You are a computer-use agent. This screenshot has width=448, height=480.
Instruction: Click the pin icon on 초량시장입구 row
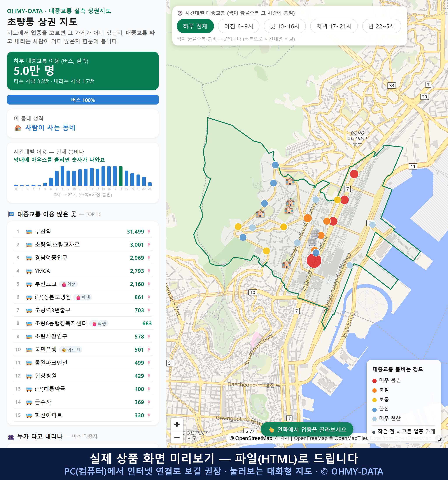click(149, 337)
